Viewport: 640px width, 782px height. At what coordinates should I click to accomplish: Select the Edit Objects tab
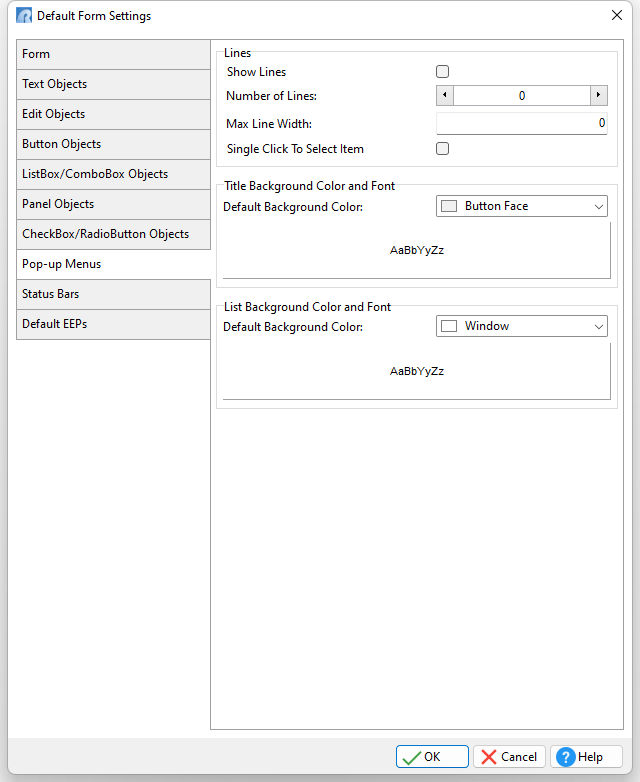click(x=113, y=114)
